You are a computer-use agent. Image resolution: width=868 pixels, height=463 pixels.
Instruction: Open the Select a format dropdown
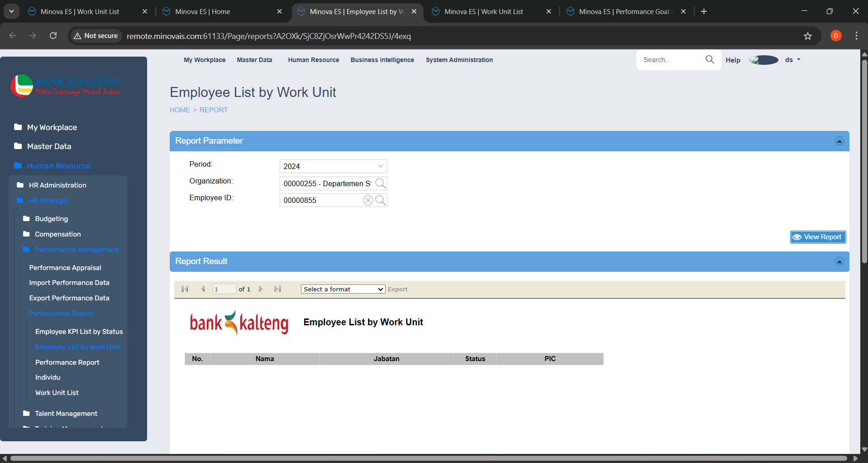(343, 289)
